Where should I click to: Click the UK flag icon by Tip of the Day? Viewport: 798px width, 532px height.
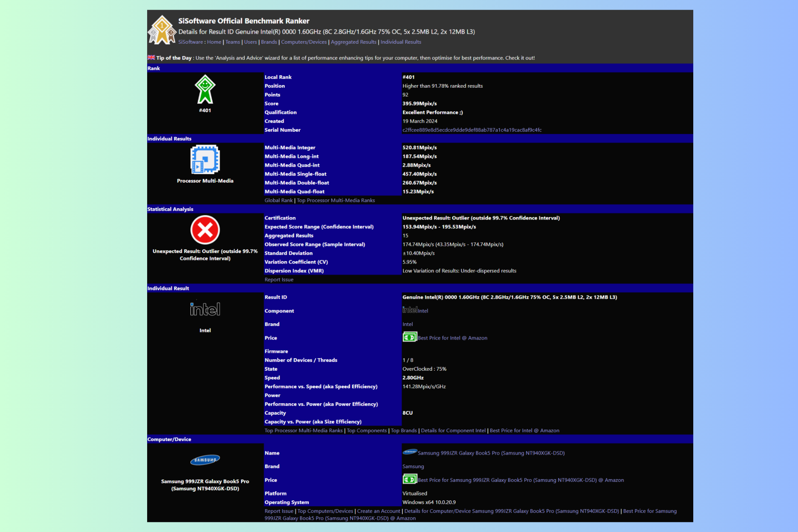pos(151,57)
